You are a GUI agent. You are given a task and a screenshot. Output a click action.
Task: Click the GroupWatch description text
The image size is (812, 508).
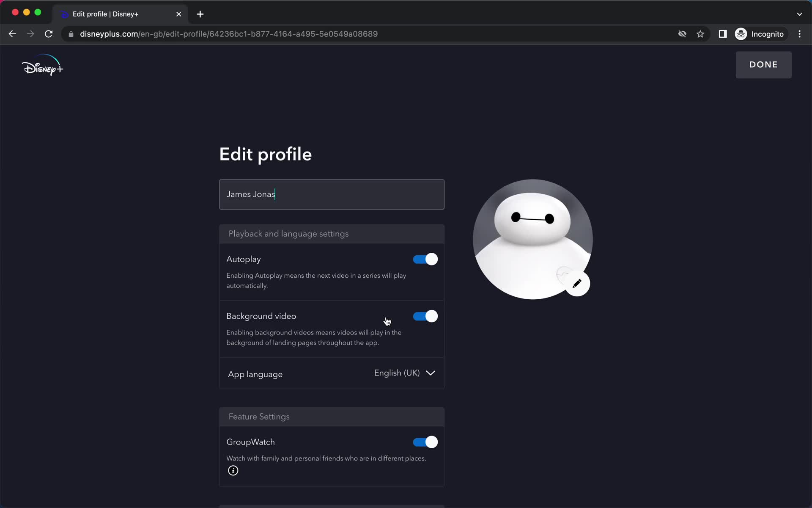click(x=326, y=458)
